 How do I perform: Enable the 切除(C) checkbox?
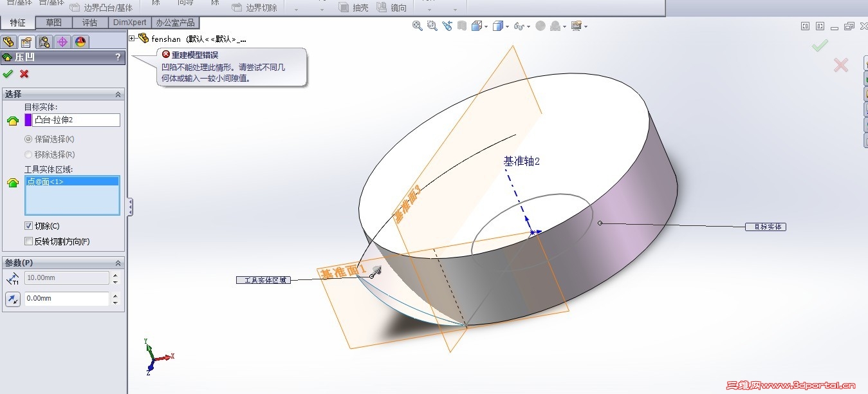(x=30, y=225)
